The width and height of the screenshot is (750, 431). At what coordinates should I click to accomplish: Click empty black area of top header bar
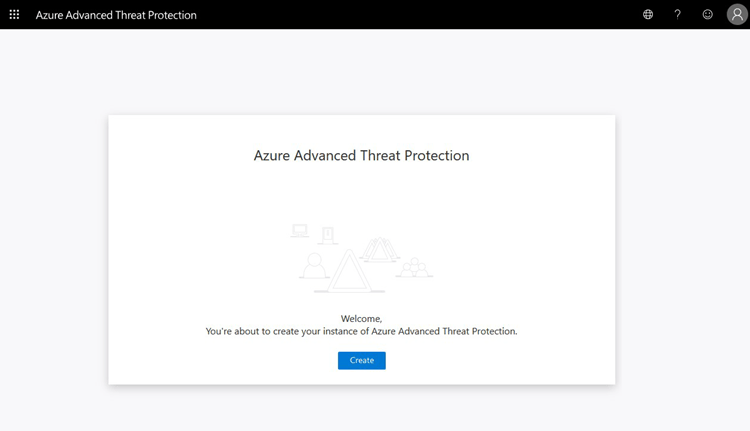tap(420, 15)
